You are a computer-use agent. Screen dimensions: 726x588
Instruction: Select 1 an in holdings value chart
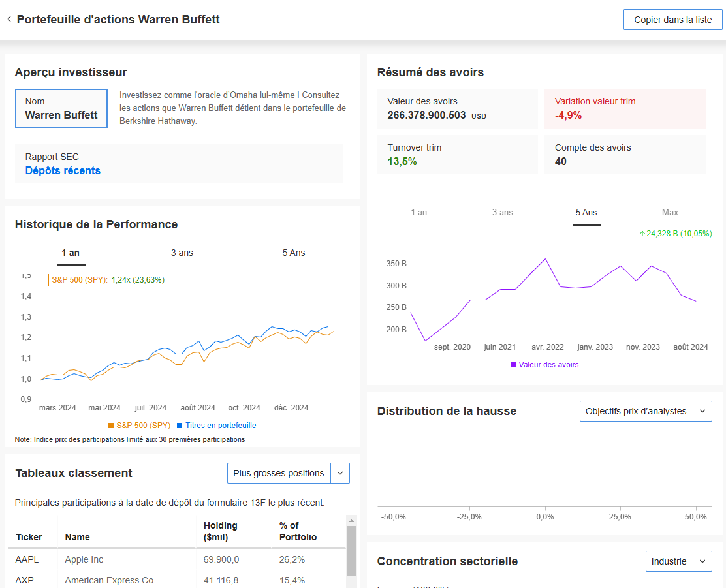419,213
